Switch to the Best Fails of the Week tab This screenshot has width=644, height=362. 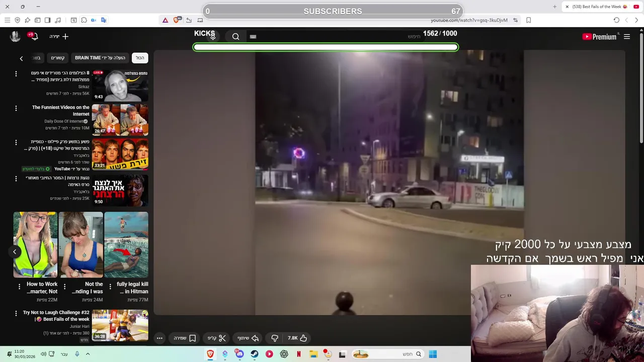pyautogui.click(x=600, y=7)
